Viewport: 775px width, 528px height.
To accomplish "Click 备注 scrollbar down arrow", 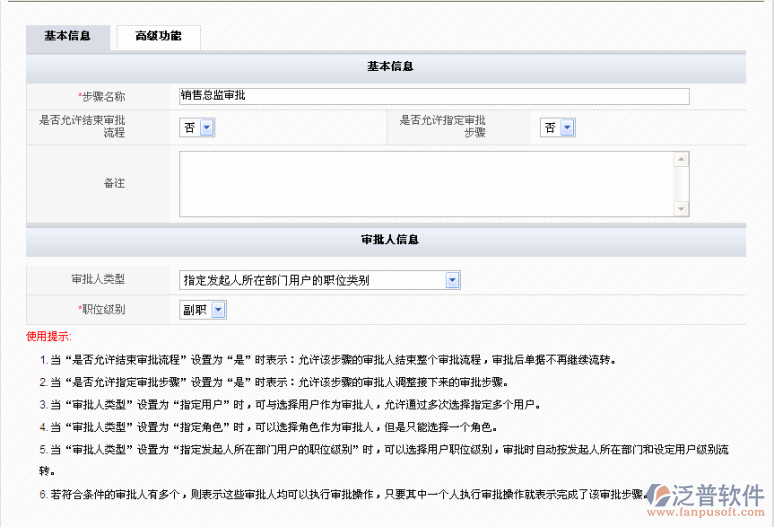I will [x=682, y=209].
